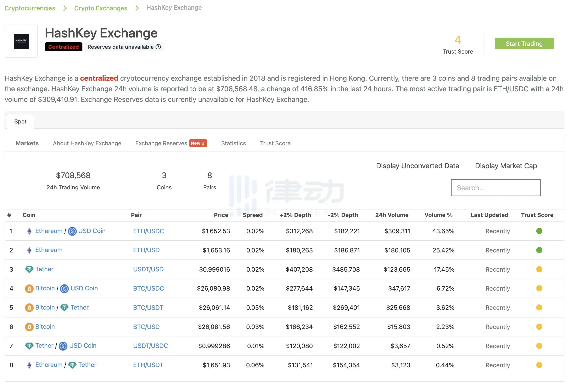Open the Statistics tab
573x392 pixels.
point(233,143)
